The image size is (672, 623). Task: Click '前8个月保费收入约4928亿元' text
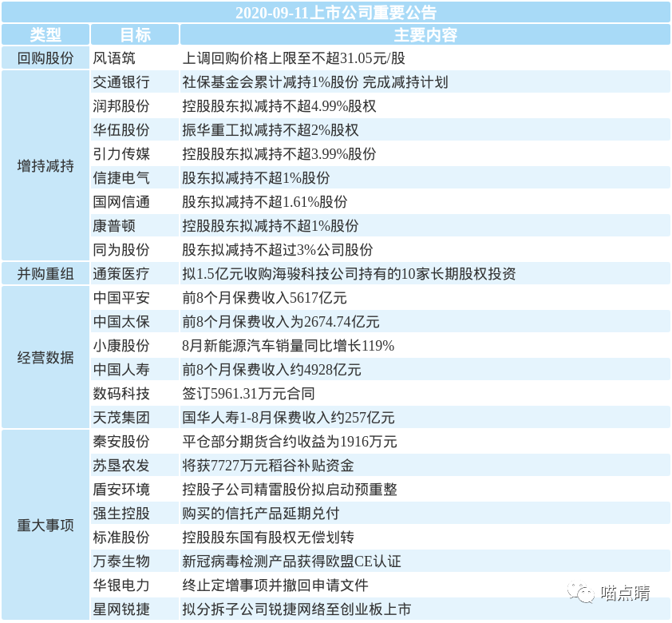point(271,369)
